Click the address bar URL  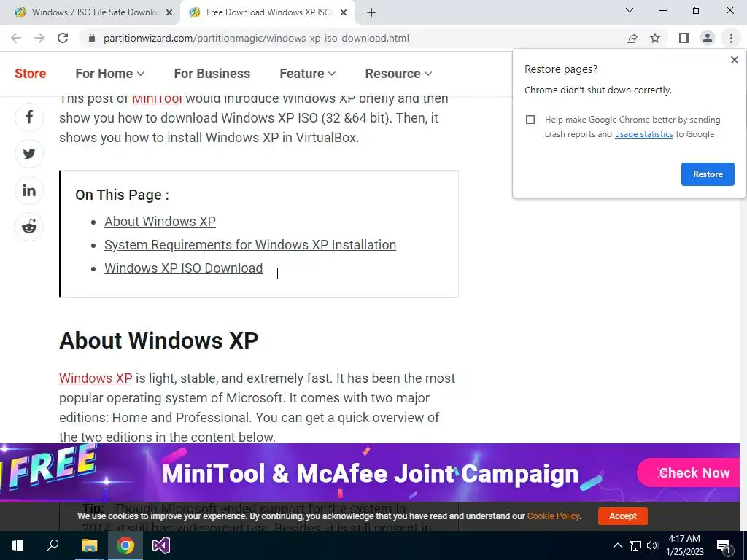point(256,38)
